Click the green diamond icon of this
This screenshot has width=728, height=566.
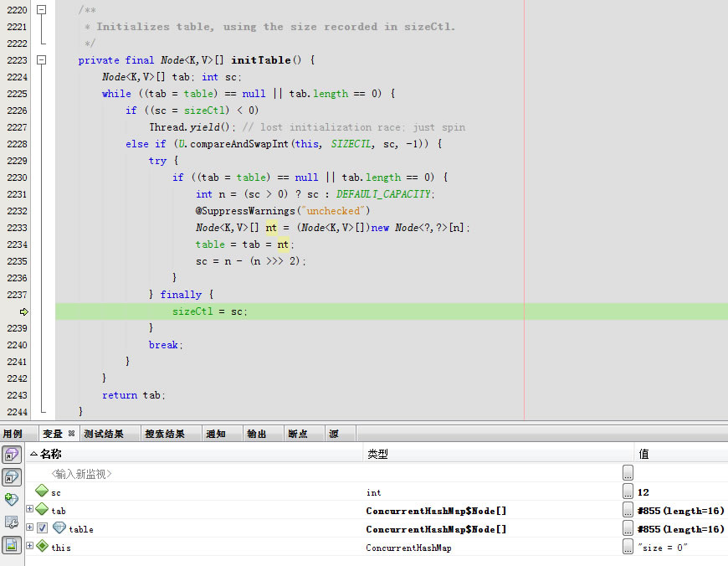(42, 546)
